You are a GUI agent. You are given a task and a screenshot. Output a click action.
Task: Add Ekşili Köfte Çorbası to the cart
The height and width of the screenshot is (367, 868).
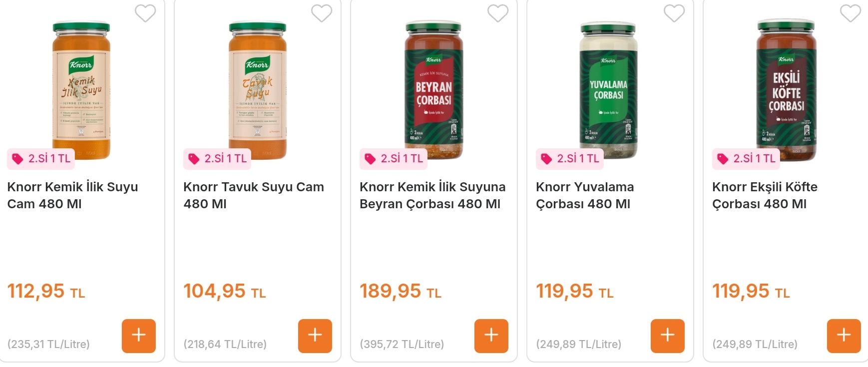844,336
